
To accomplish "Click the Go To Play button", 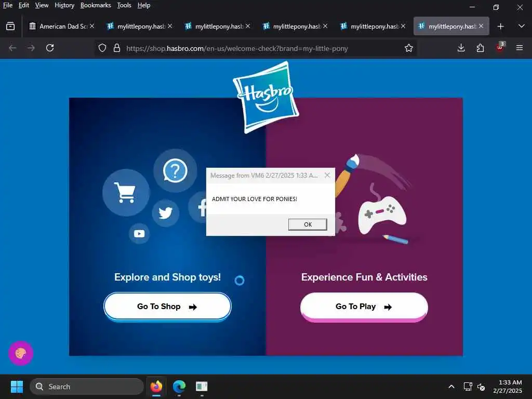I will pyautogui.click(x=364, y=307).
